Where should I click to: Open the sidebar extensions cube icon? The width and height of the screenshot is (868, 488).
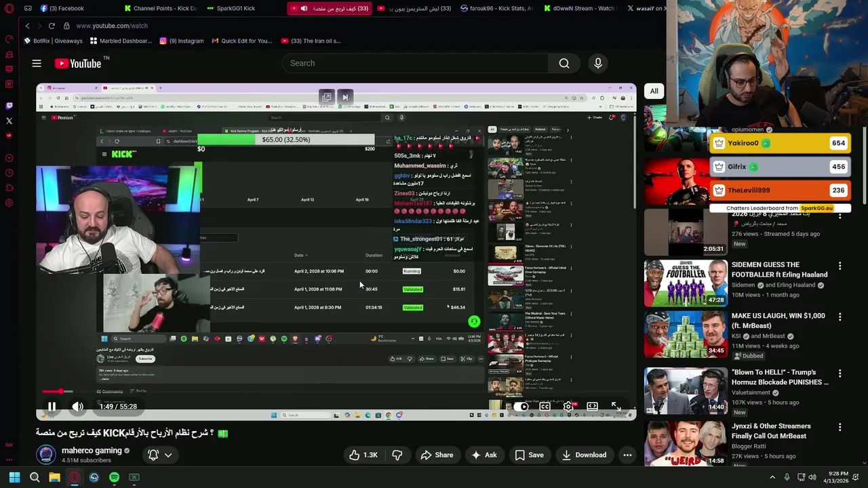(x=9, y=188)
